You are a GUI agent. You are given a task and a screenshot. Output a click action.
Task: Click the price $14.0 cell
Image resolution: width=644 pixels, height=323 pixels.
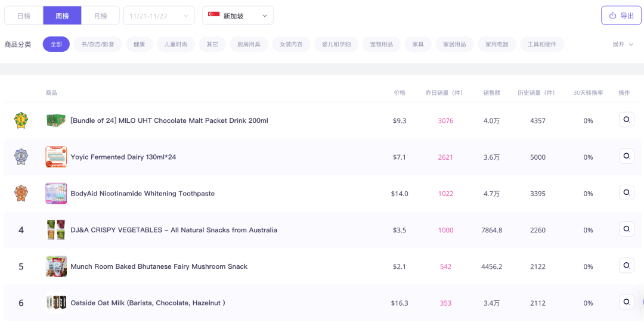click(x=400, y=194)
